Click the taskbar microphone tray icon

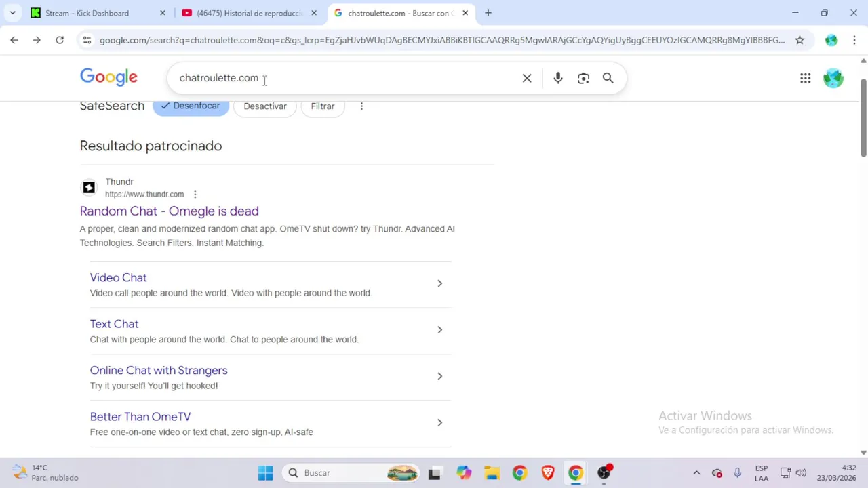pos(737,473)
